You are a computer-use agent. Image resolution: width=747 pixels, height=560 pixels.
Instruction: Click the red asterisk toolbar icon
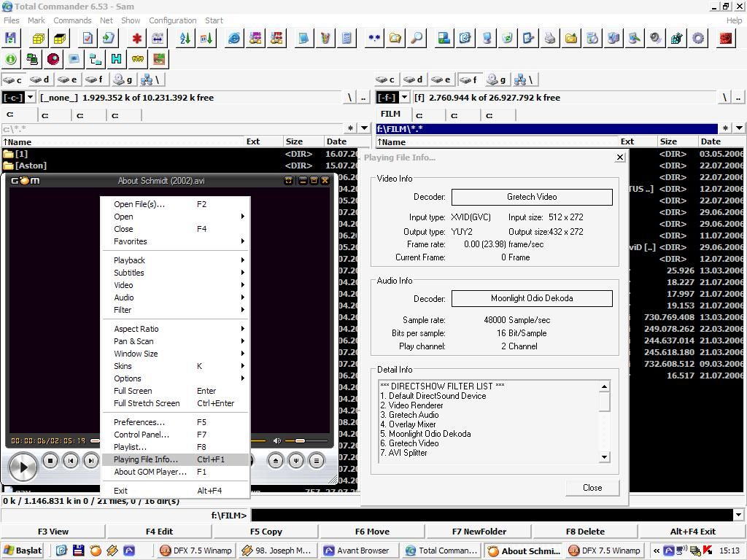click(x=137, y=38)
